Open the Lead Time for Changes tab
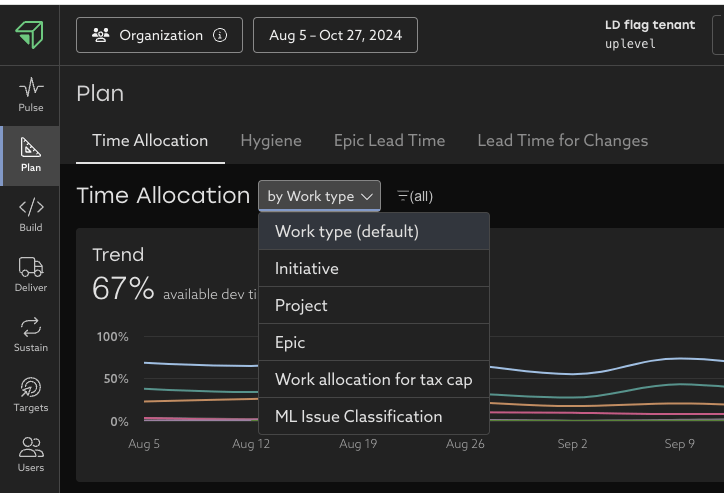The width and height of the screenshot is (724, 493). tap(562, 141)
